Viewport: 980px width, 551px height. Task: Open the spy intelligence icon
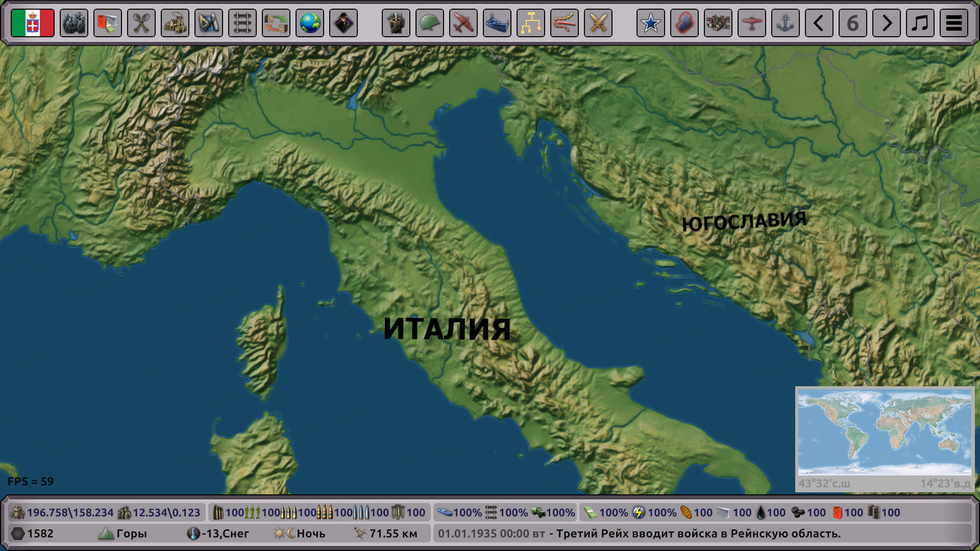pos(344,23)
